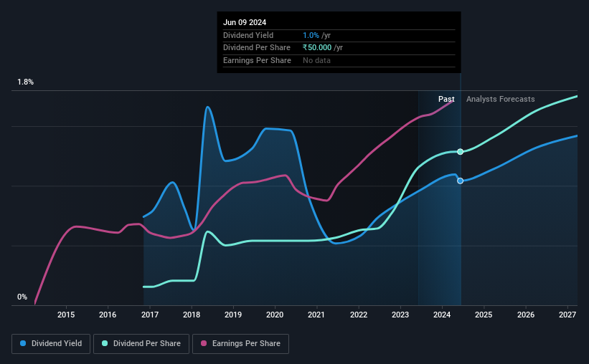Click the 2024 x-axis label
The width and height of the screenshot is (589, 364).
click(x=442, y=315)
